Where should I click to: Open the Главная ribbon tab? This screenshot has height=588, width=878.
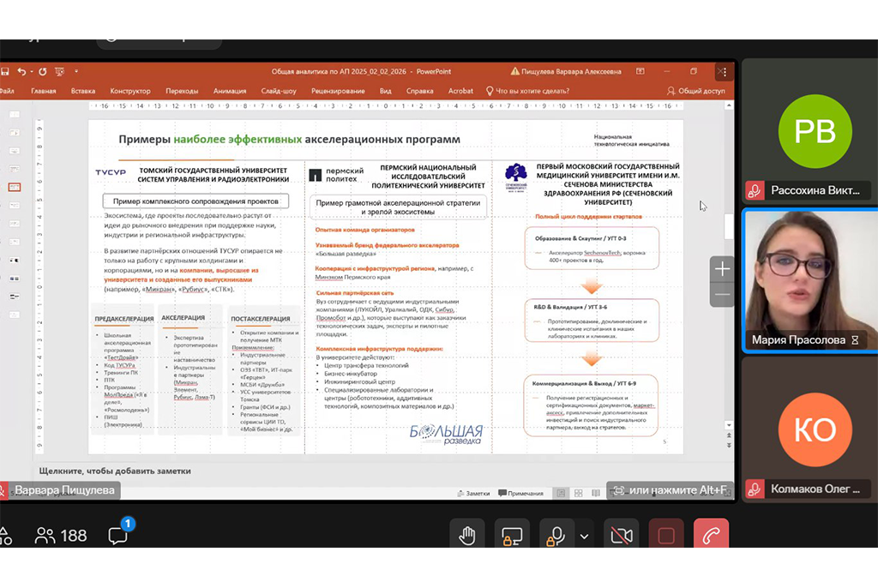pos(44,91)
